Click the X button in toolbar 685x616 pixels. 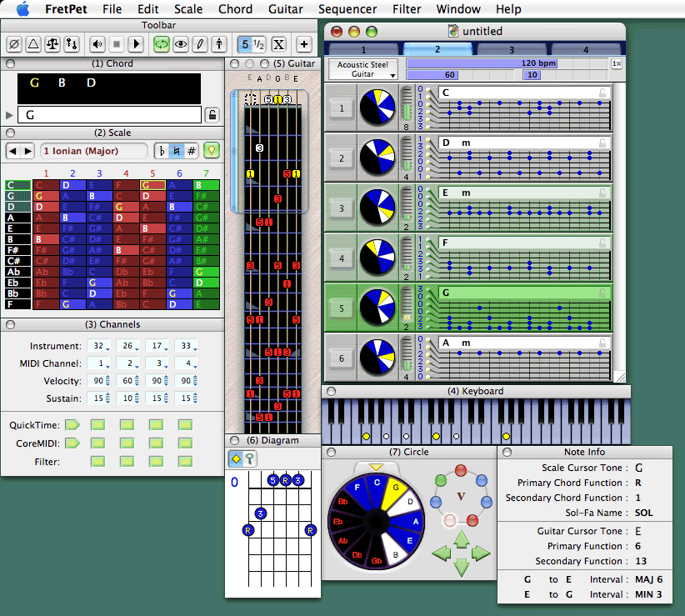click(x=278, y=44)
